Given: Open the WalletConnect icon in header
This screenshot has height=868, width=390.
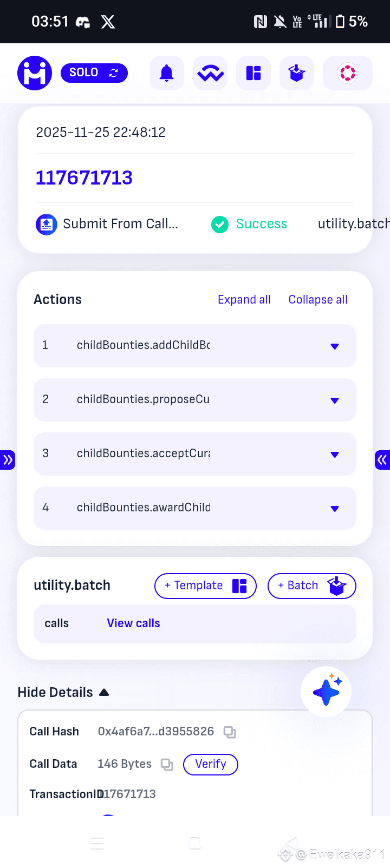Looking at the screenshot, I should pos(210,73).
